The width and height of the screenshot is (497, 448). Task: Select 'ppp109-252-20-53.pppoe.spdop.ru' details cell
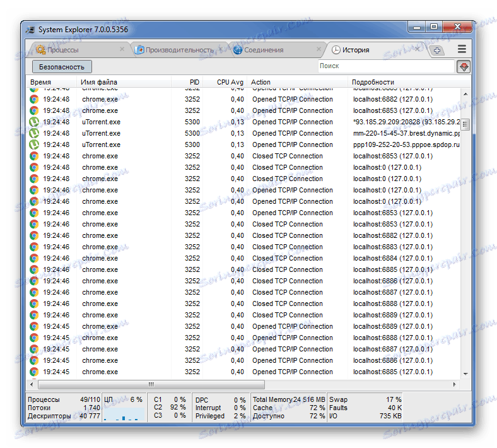tap(406, 144)
